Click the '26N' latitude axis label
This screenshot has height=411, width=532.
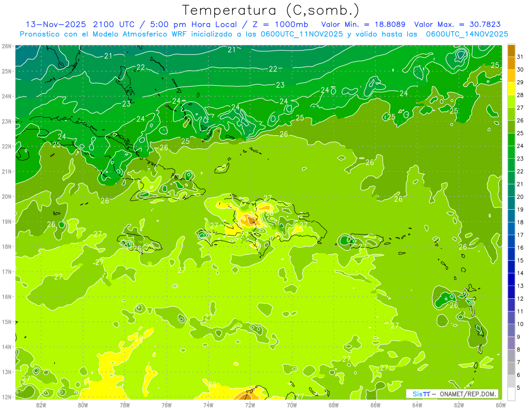coord(6,46)
